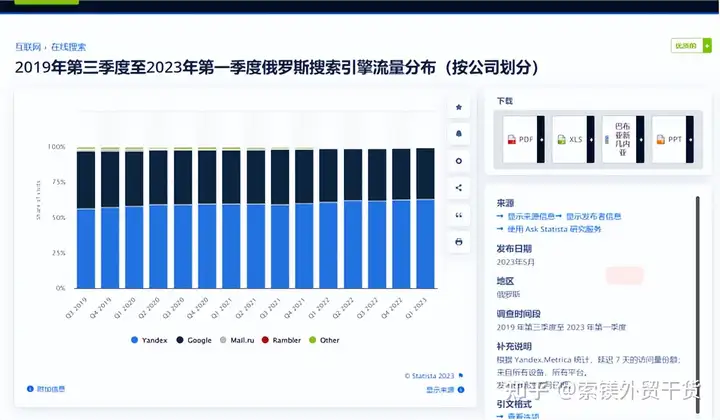The image size is (720, 420).
Task: Click the Q3 2019 bar in chart
Action: pyautogui.click(x=86, y=218)
